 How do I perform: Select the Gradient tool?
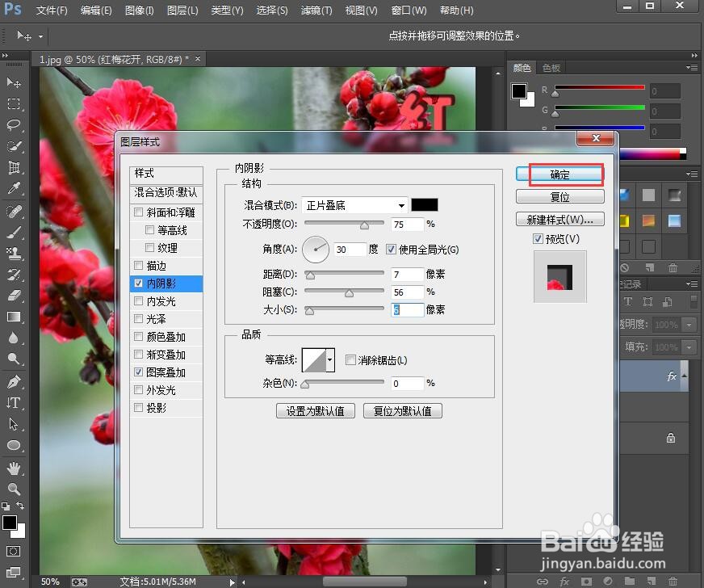[x=14, y=317]
